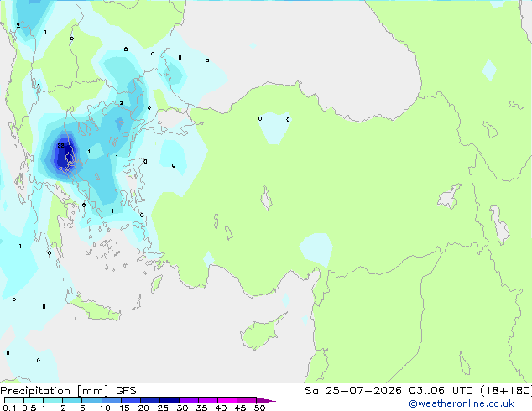Click the legend swatch between 1 and 2

53,400
